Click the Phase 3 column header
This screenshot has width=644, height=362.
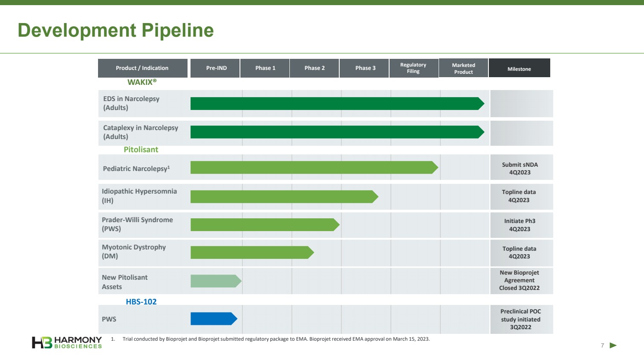[x=365, y=68]
